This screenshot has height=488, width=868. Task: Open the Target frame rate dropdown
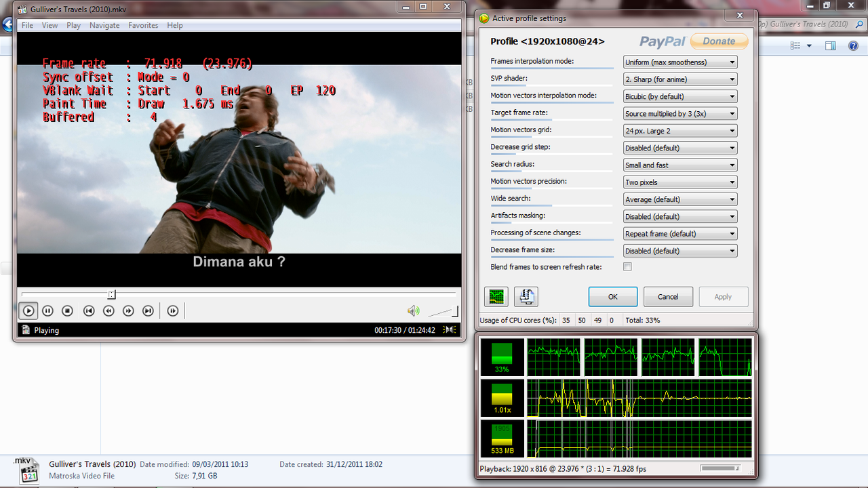680,114
